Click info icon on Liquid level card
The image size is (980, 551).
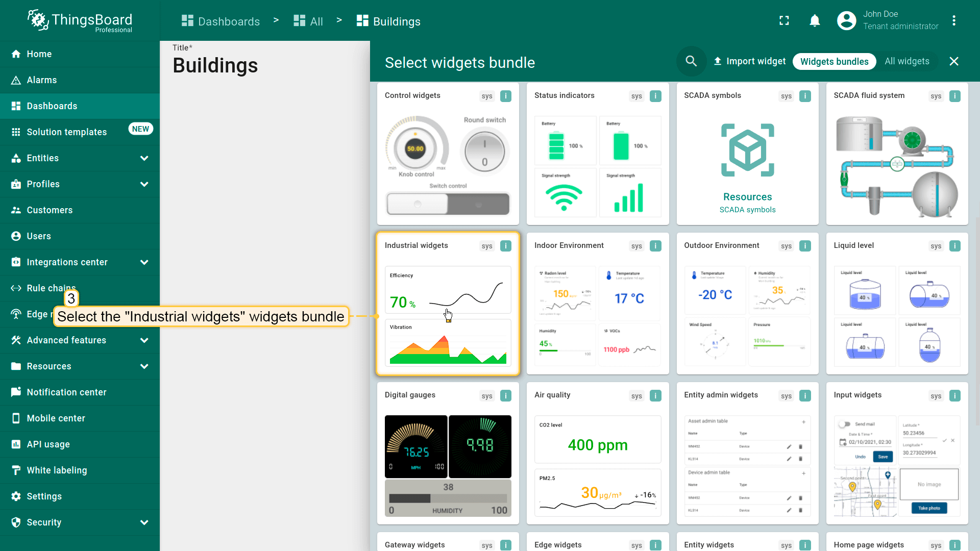954,246
